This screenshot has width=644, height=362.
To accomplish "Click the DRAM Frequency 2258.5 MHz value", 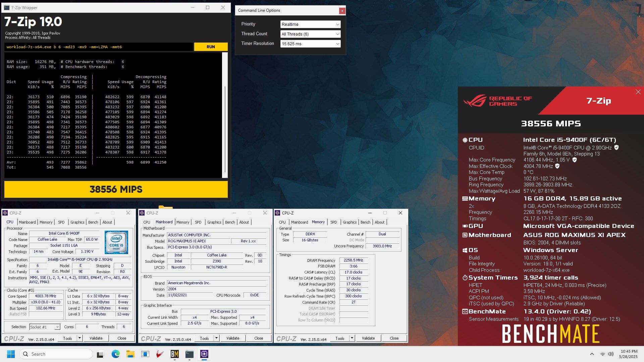I will click(x=354, y=260).
